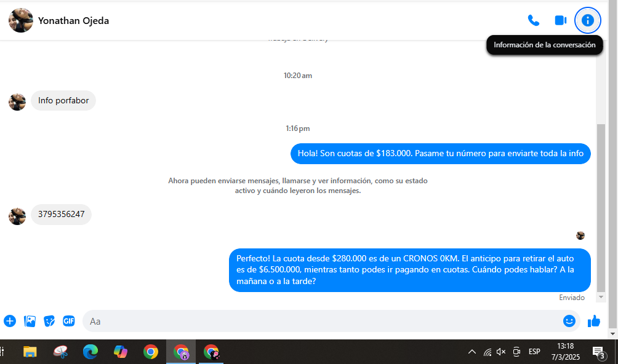
Task: Click sender avatar beside 'Info porfabor'
Action: coord(17,102)
